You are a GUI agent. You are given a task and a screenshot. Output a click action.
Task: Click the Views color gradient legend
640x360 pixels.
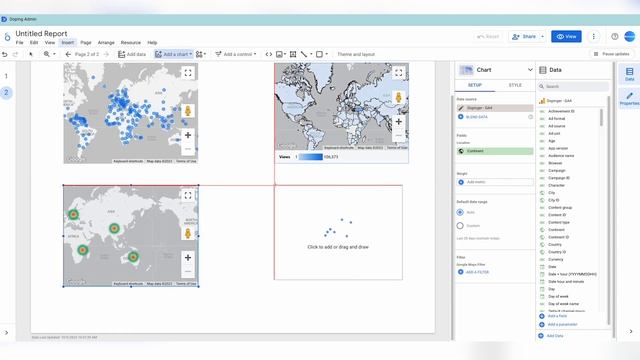tap(311, 157)
